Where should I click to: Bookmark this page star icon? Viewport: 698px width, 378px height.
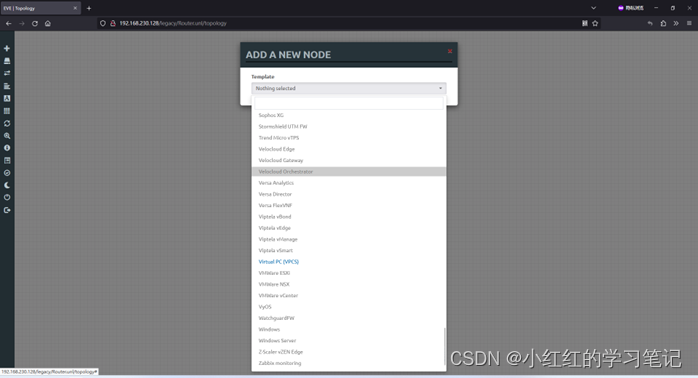coord(595,23)
